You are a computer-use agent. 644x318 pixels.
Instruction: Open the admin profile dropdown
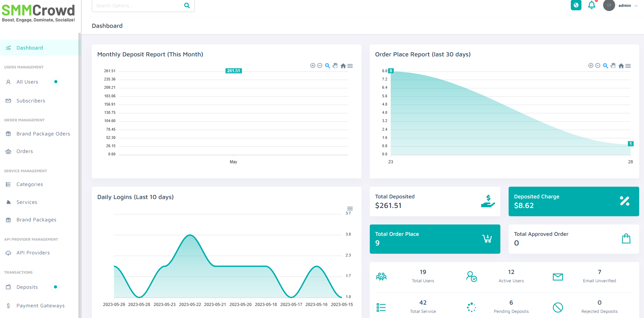(x=621, y=6)
